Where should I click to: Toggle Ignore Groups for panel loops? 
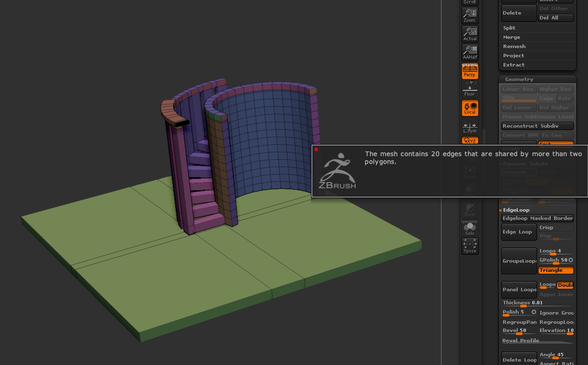pyautogui.click(x=556, y=313)
